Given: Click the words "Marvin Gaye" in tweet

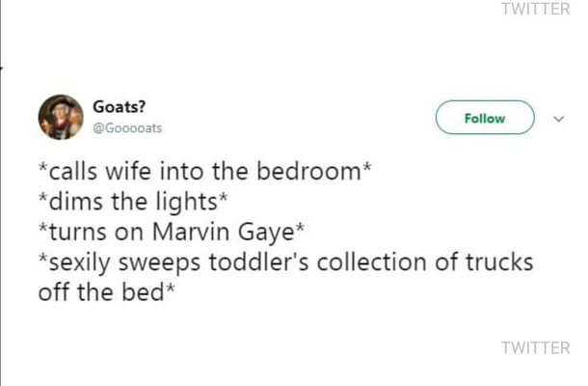Looking at the screenshot, I should [224, 233].
